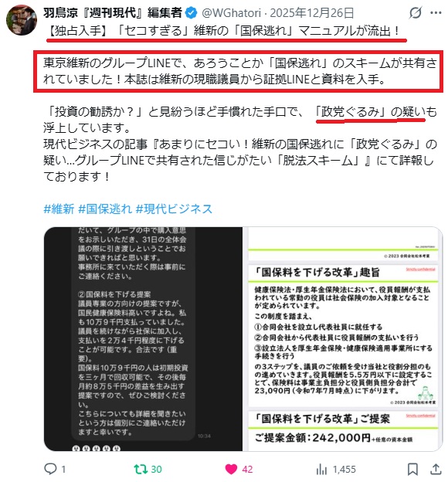Viewport: 448px width, 482px height.
Task: View post analytics bar chart icon
Action: [x=321, y=470]
